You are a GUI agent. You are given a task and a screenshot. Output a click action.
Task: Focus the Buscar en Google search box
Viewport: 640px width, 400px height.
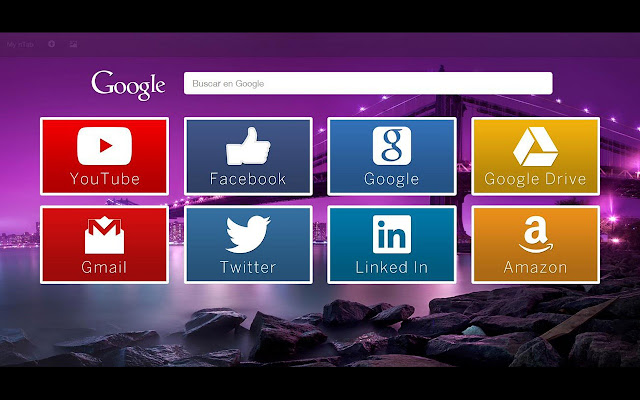(368, 83)
